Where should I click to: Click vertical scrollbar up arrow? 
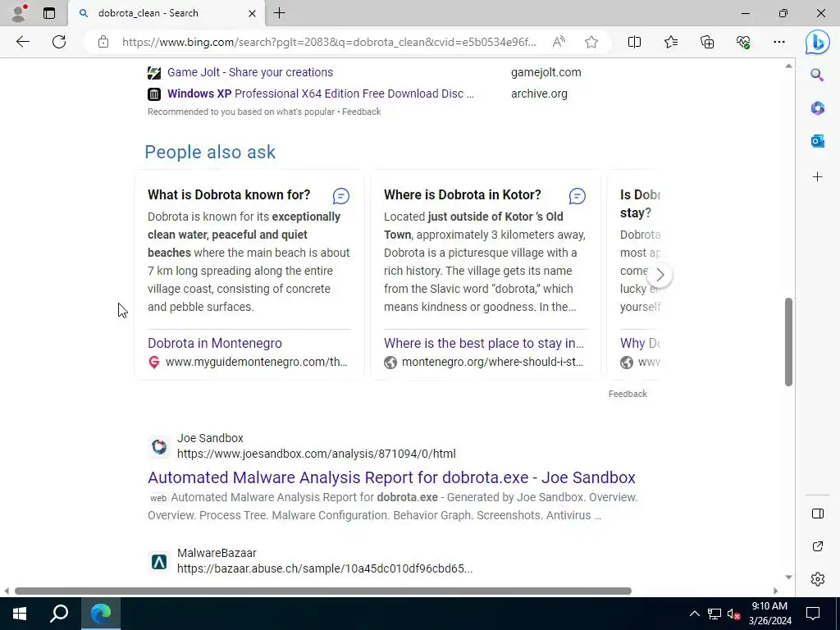pyautogui.click(x=788, y=66)
